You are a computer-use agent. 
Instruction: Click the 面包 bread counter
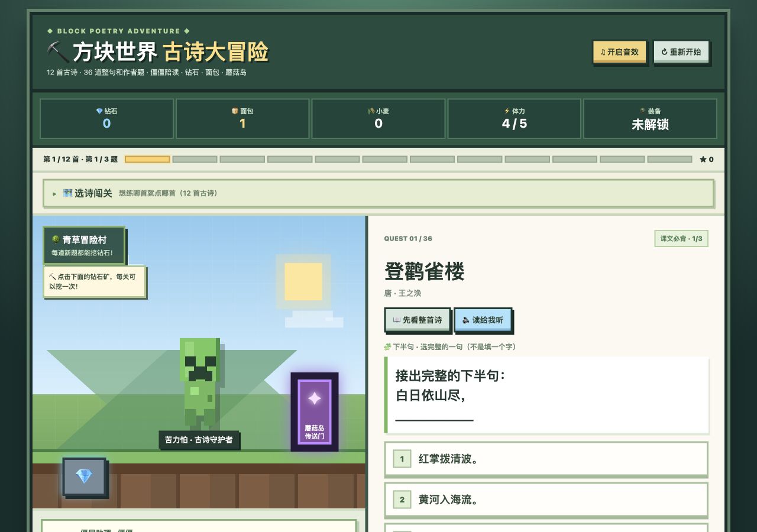tap(242, 118)
